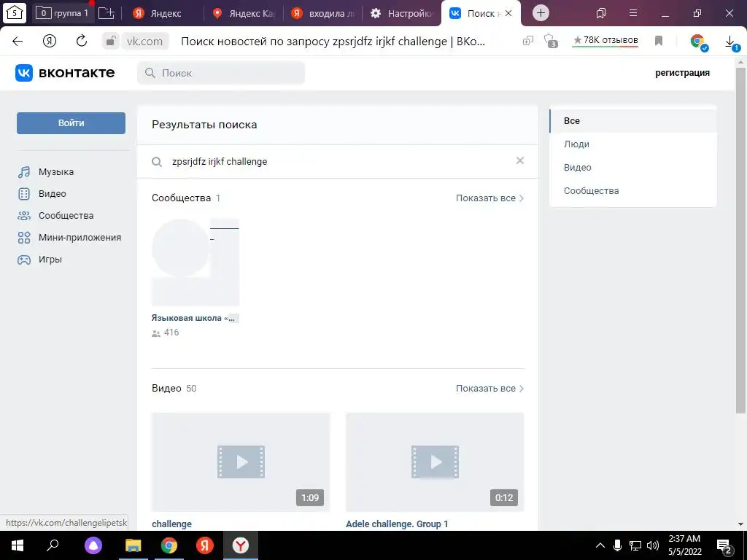Viewport: 747px width, 560px height.
Task: Open the tab copy icon in address bar
Action: point(528,41)
